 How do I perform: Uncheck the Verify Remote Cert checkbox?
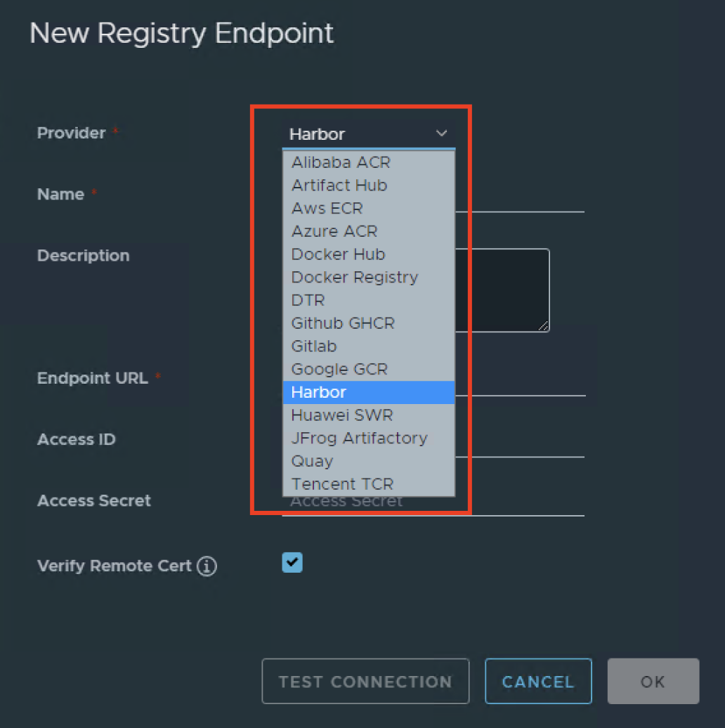(x=292, y=562)
